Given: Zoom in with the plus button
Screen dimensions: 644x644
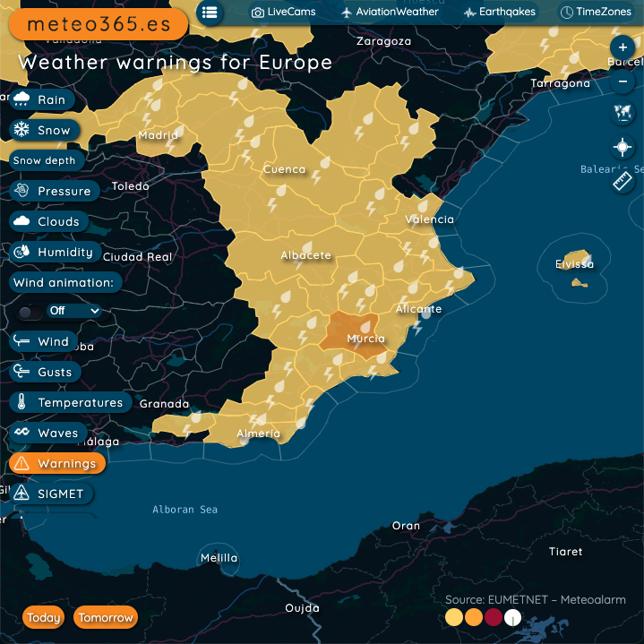Looking at the screenshot, I should 623,47.
